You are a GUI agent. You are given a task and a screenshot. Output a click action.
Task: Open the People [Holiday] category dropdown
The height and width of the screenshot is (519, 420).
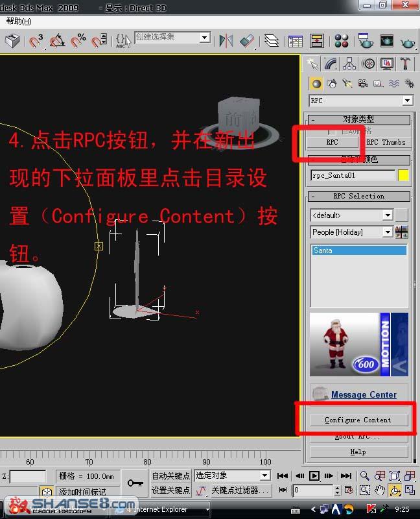click(x=351, y=232)
